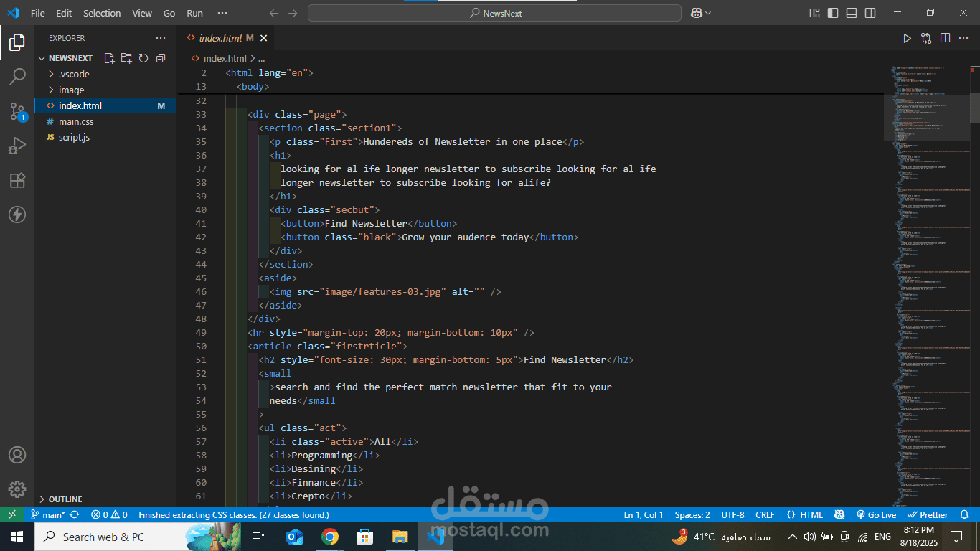Close the index.html editor tab
980x551 pixels.
point(264,38)
